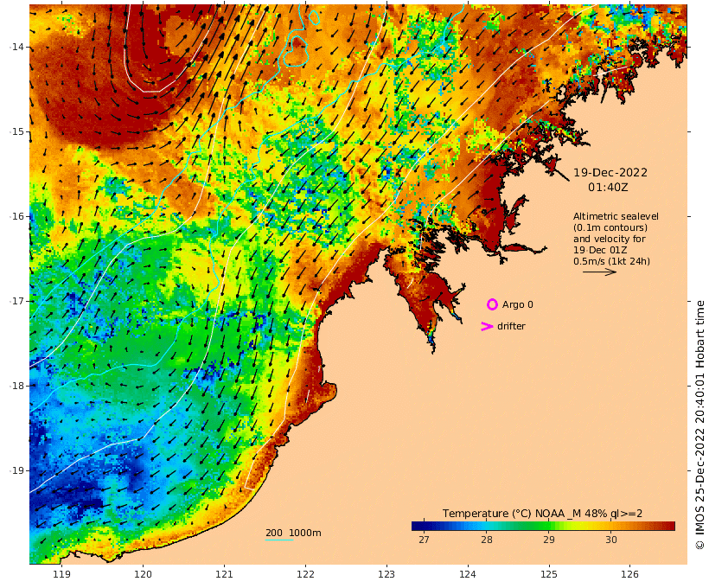This screenshot has width=709, height=588.
Task: Click the latitude axis label '-18'
Action: tap(17, 386)
